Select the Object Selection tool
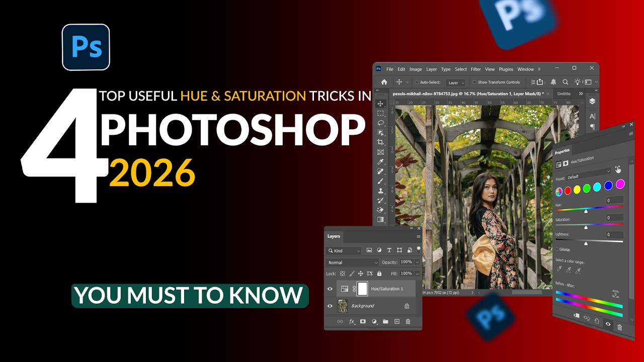This screenshot has width=644, height=362. pos(380,132)
